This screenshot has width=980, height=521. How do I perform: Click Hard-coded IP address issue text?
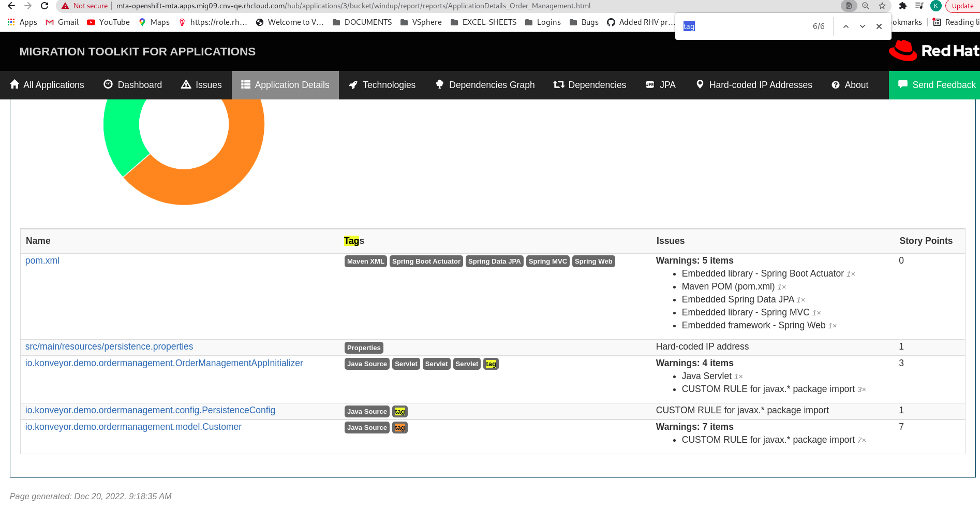pos(702,346)
